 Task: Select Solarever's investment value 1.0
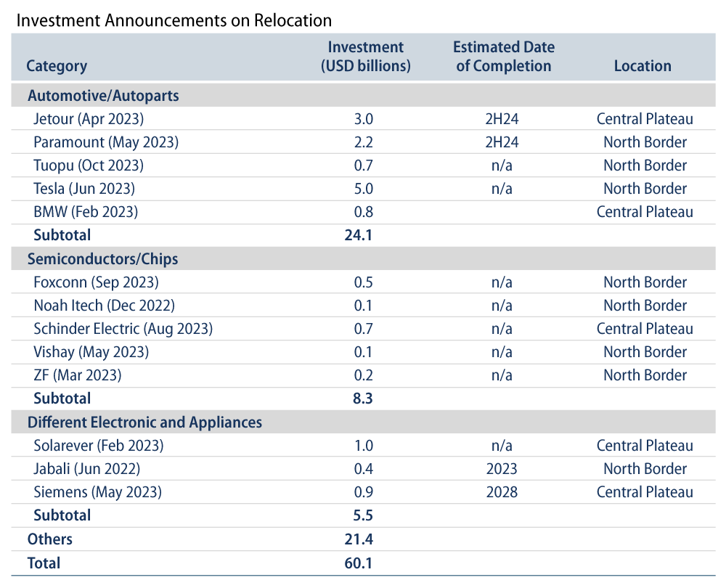pos(364,446)
